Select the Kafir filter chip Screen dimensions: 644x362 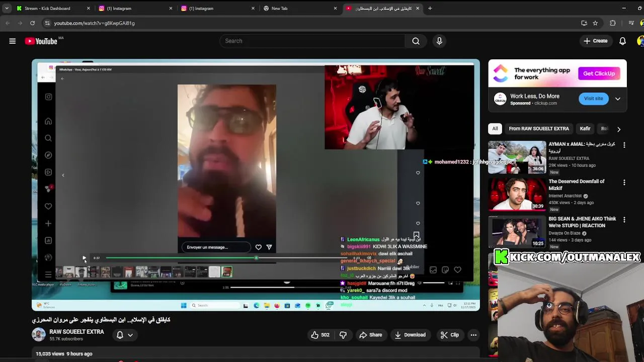(585, 129)
